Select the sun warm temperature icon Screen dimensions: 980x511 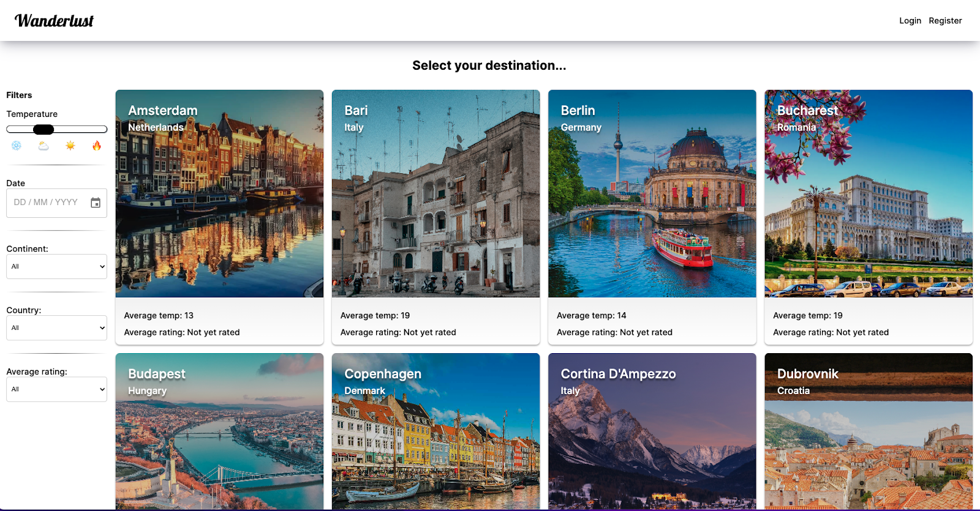pos(70,146)
